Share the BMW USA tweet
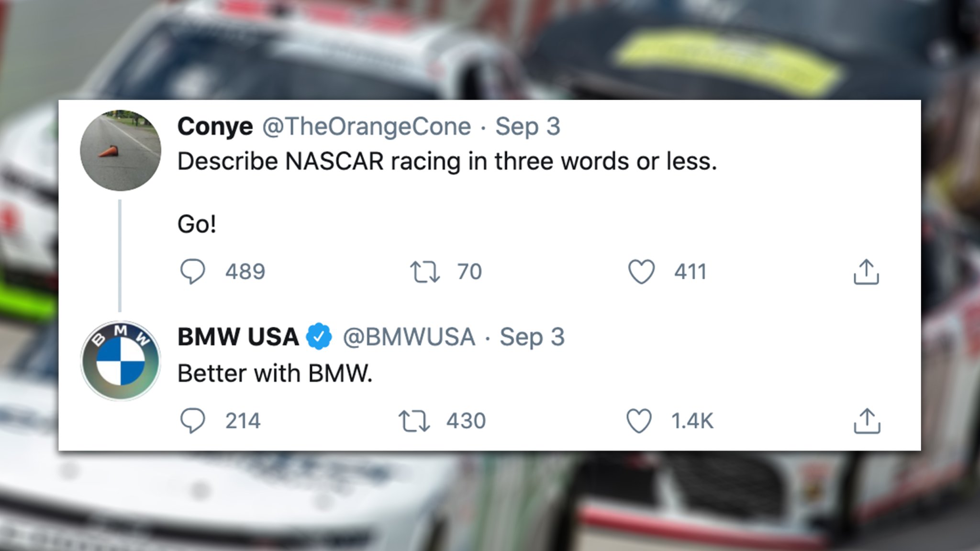This screenshot has width=980, height=551. pyautogui.click(x=867, y=421)
